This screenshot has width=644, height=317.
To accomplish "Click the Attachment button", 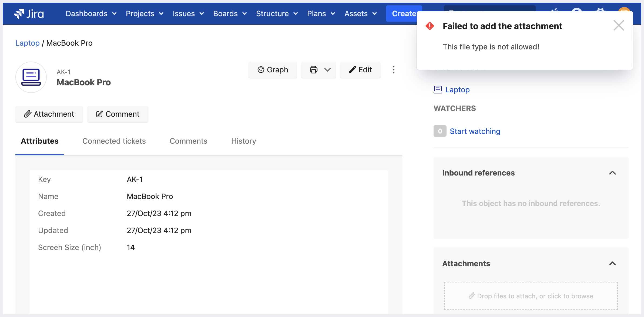I will 49,114.
